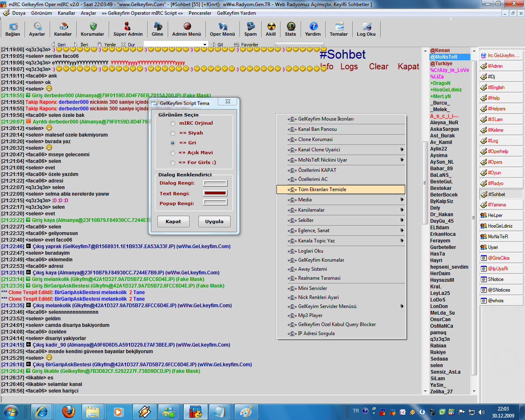This screenshot has height=420, width=525.
Task: Open Ayarlar settings toolbar icon
Action: point(37,30)
